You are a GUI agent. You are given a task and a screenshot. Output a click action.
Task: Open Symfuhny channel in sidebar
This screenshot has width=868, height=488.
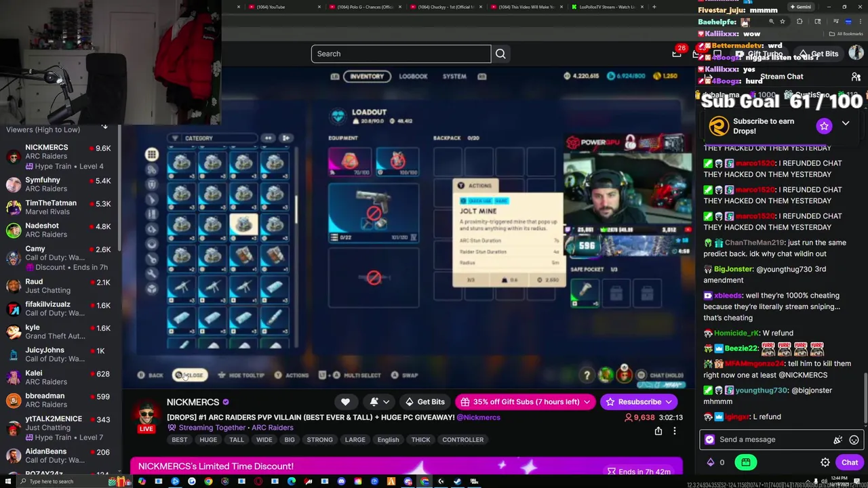[59, 184]
